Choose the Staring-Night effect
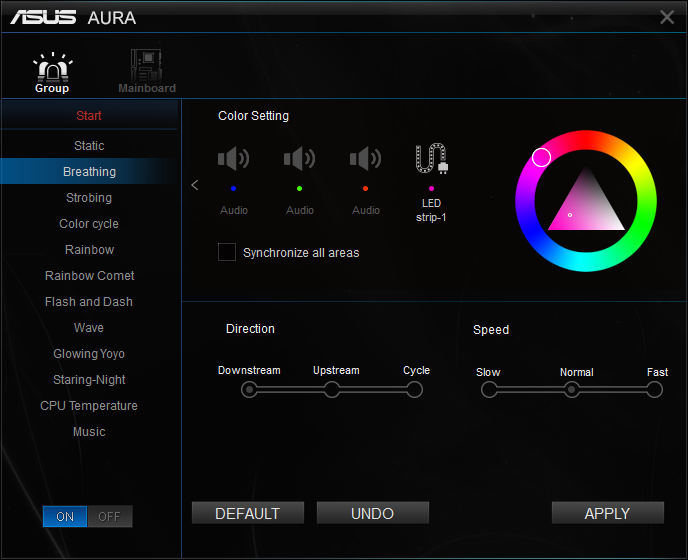 click(x=89, y=380)
